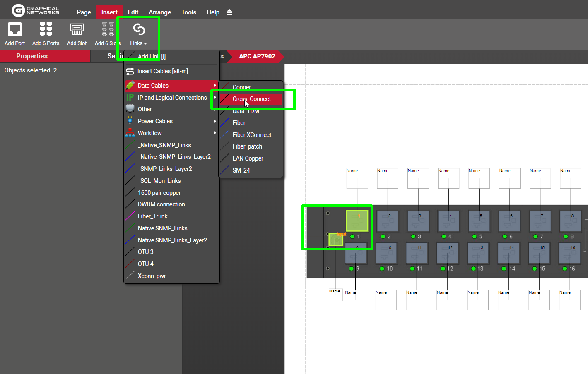Viewport: 588px width, 374px height.
Task: Click the APC AP7902 breadcrumb
Action: coord(257,56)
